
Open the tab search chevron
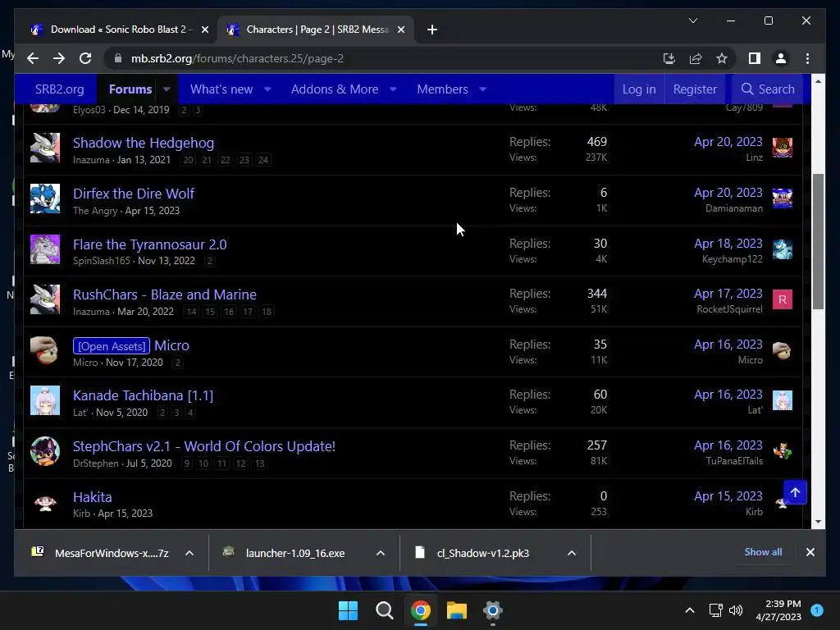(692, 21)
